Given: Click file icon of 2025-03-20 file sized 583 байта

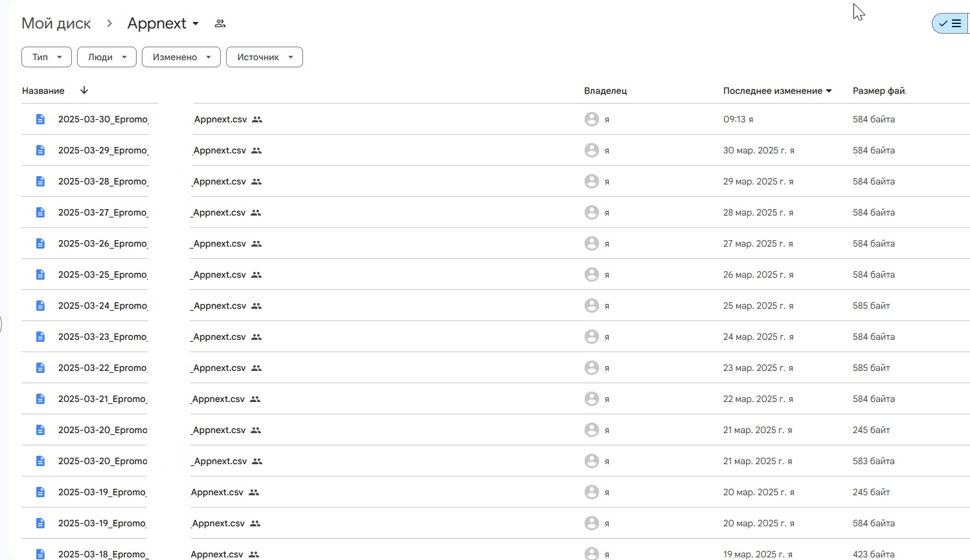Looking at the screenshot, I should (x=40, y=461).
